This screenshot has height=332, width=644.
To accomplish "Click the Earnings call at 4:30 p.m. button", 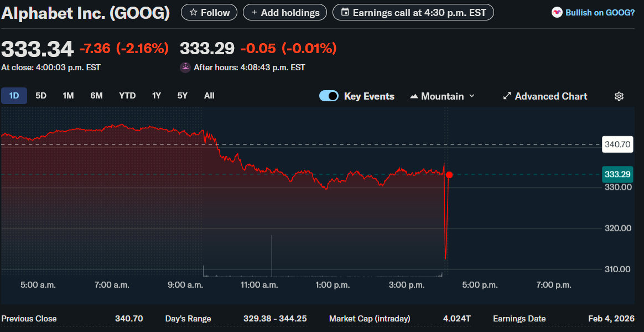I will [413, 12].
